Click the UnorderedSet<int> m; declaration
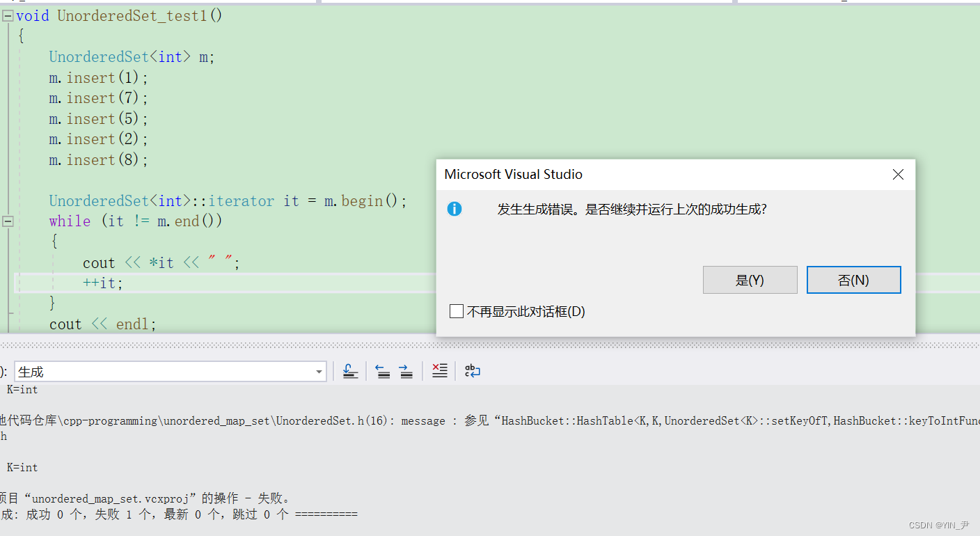The width and height of the screenshot is (980, 536). point(132,57)
